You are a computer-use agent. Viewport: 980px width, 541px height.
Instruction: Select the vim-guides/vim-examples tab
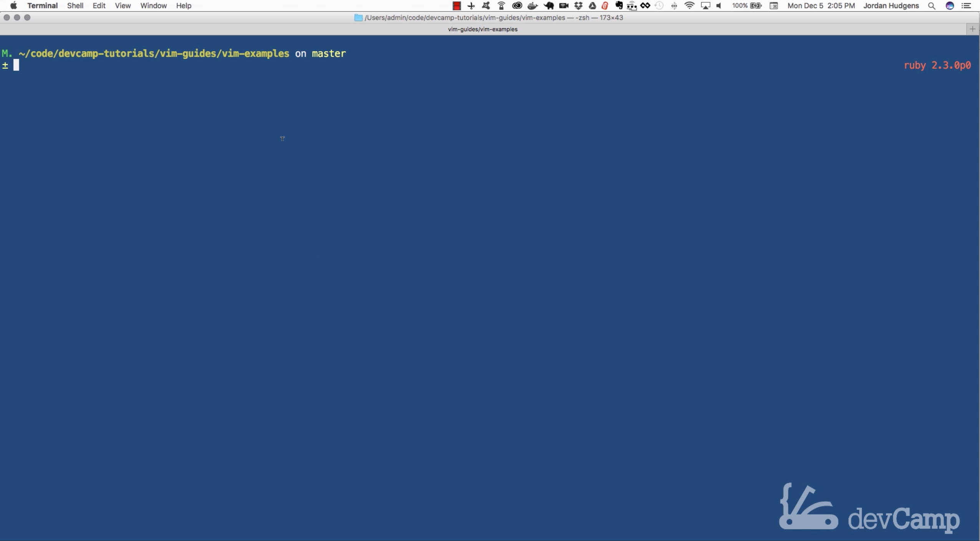pyautogui.click(x=482, y=29)
